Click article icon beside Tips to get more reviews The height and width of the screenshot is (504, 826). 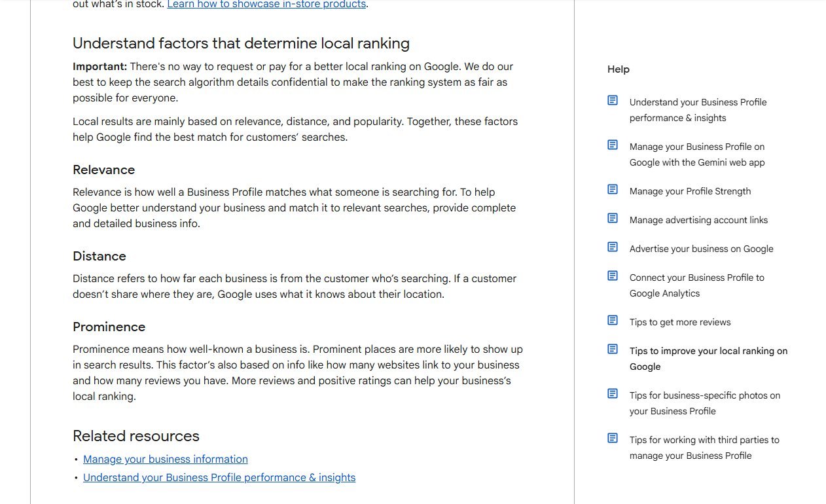[x=613, y=320]
